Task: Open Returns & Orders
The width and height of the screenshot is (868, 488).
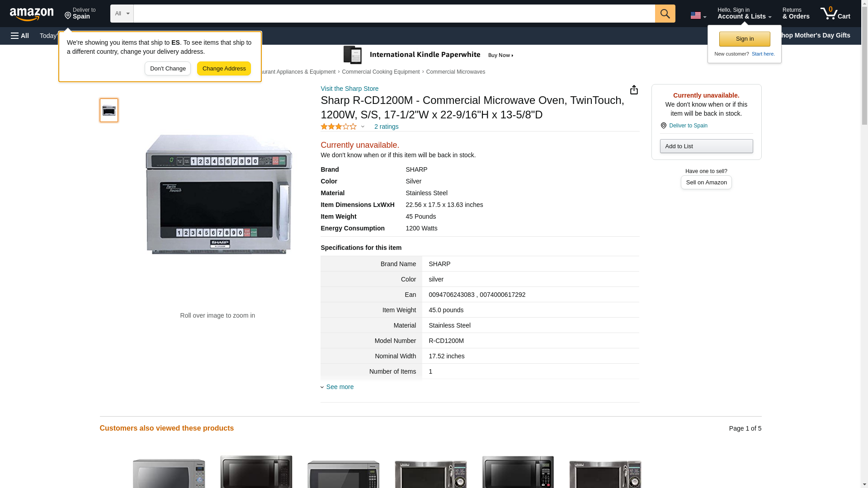Action: pos(796,14)
